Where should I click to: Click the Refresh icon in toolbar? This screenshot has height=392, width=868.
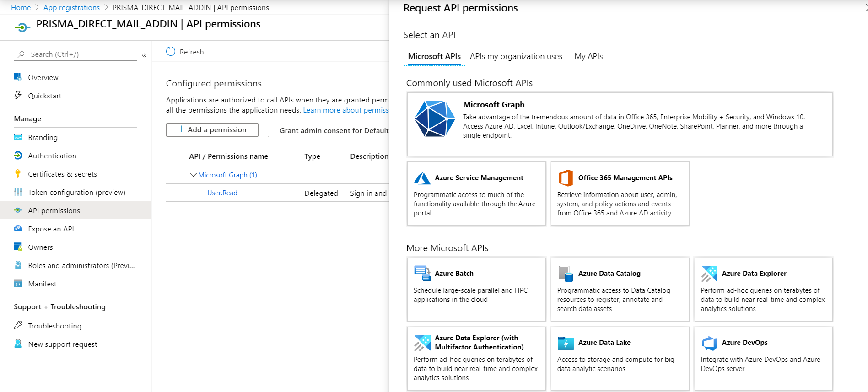pyautogui.click(x=171, y=52)
